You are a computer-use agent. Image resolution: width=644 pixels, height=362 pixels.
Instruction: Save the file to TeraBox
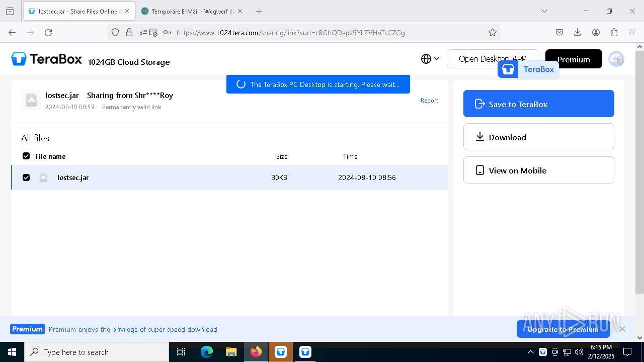tap(539, 104)
